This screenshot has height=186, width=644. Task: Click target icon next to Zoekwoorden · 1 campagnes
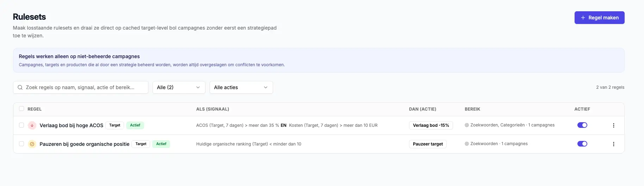(x=467, y=144)
